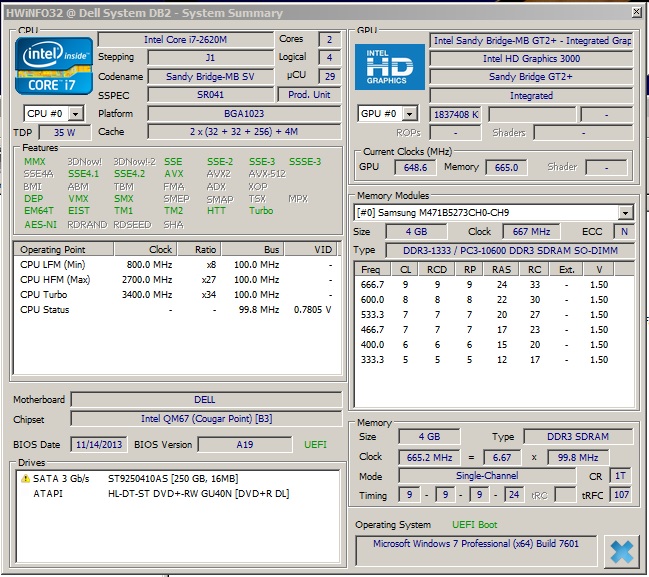Click the UEFI label next to BIOS Version

(315, 445)
